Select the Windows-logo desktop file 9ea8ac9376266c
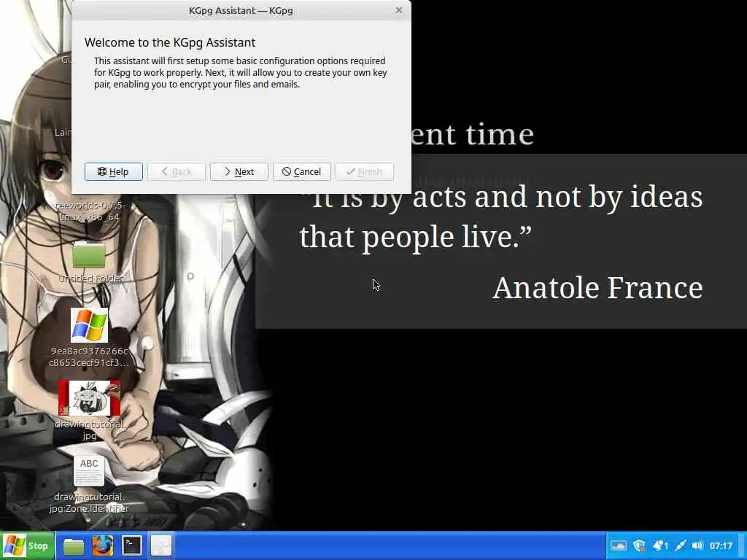 (89, 338)
